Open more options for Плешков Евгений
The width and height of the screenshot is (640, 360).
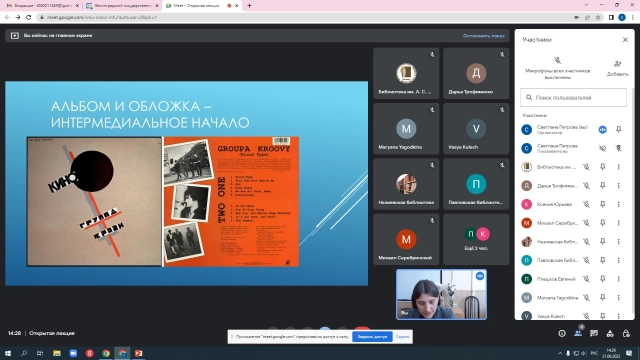[x=618, y=279]
